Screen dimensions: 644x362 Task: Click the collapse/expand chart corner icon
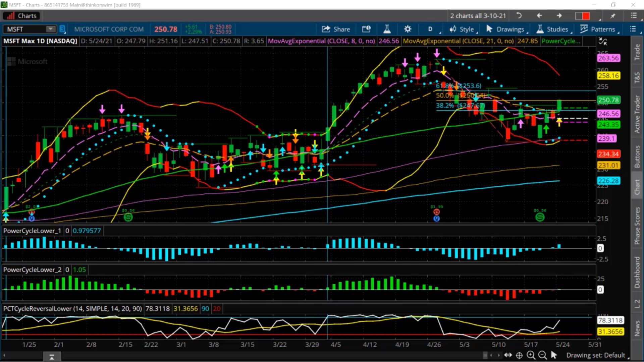(603, 42)
